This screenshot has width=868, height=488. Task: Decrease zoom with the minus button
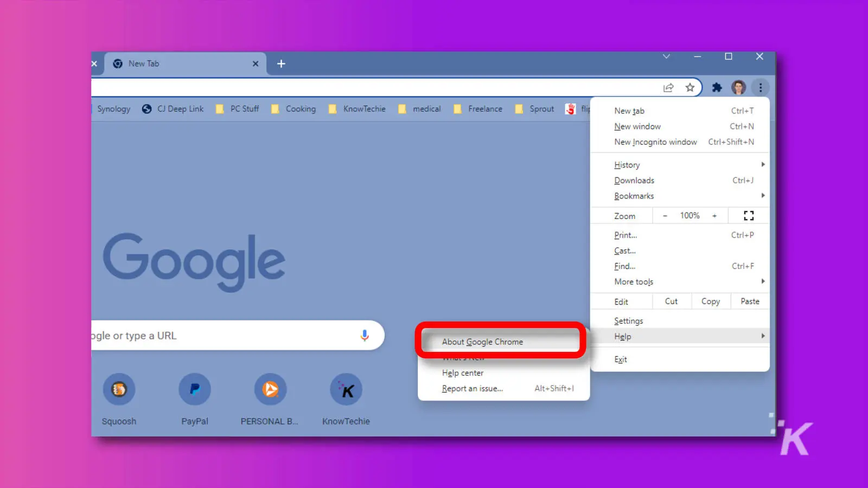665,216
